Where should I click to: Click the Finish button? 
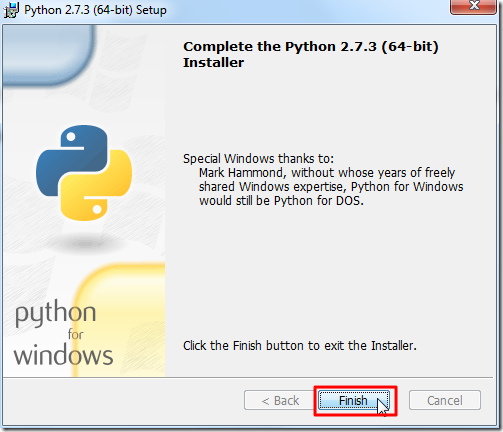[354, 400]
